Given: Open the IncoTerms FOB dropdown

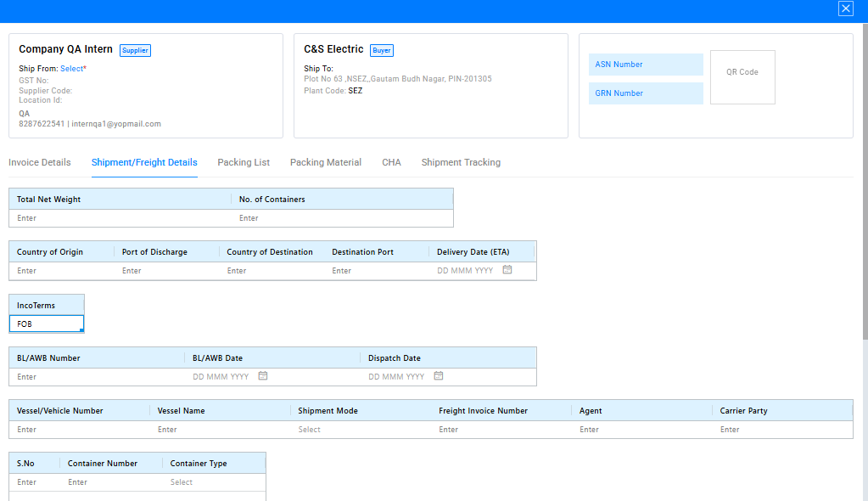Looking at the screenshot, I should pos(47,324).
